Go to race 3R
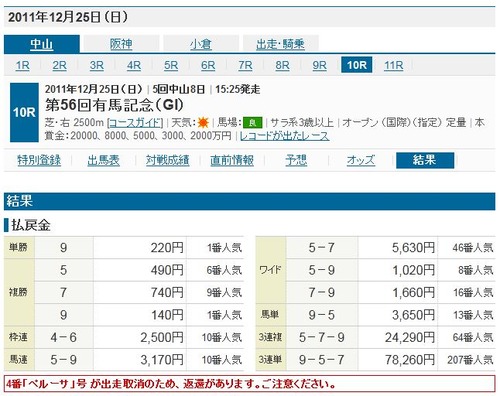 pyautogui.click(x=97, y=65)
